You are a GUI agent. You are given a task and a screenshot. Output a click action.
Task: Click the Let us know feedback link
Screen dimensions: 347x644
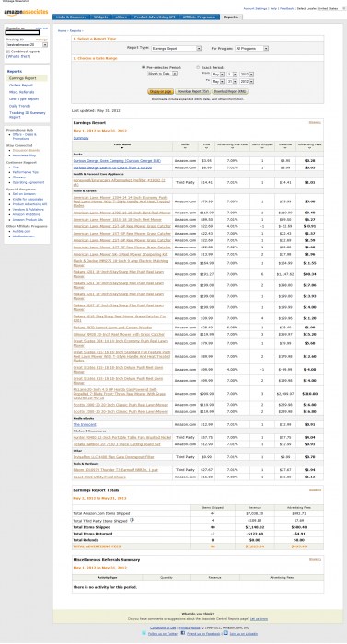click(259, 618)
